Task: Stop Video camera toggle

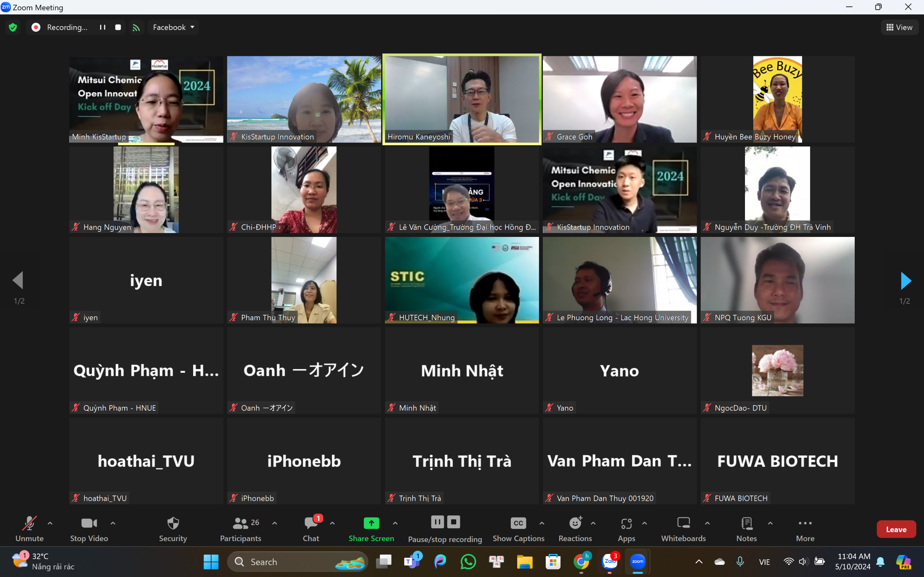Action: [89, 528]
